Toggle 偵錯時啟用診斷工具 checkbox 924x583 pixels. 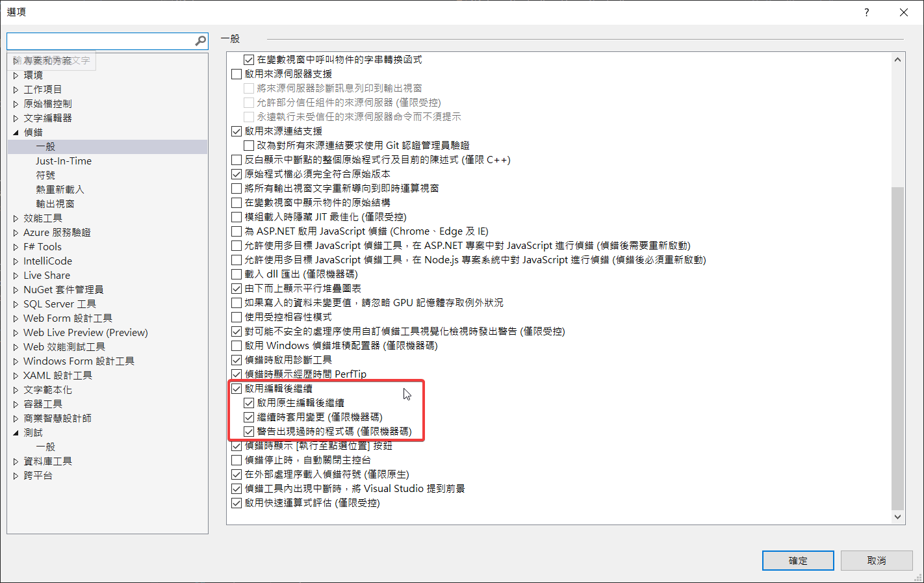pyautogui.click(x=237, y=360)
